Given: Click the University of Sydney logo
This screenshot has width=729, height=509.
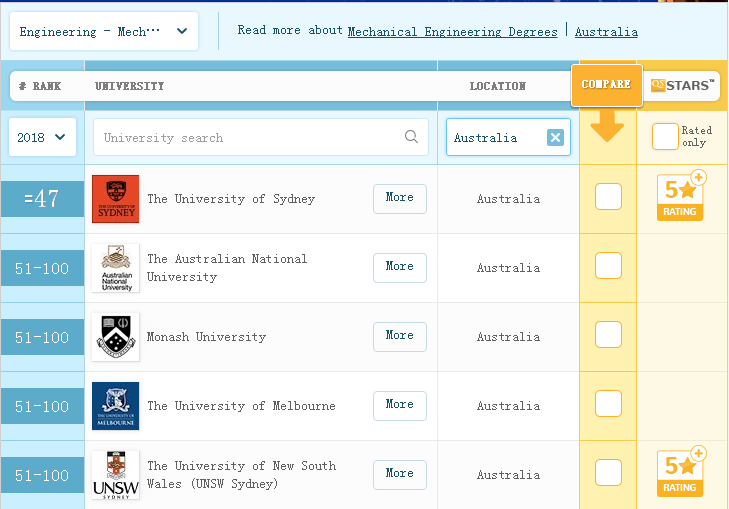Looking at the screenshot, I should click(x=115, y=199).
